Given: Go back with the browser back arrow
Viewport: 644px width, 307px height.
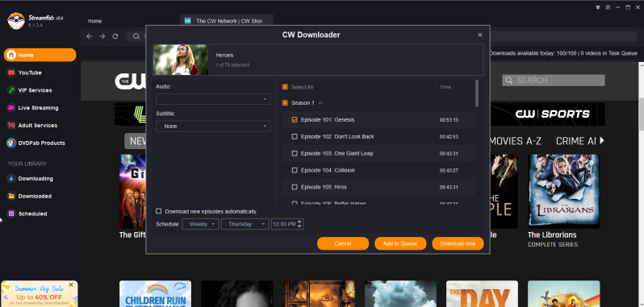Looking at the screenshot, I should [x=89, y=36].
